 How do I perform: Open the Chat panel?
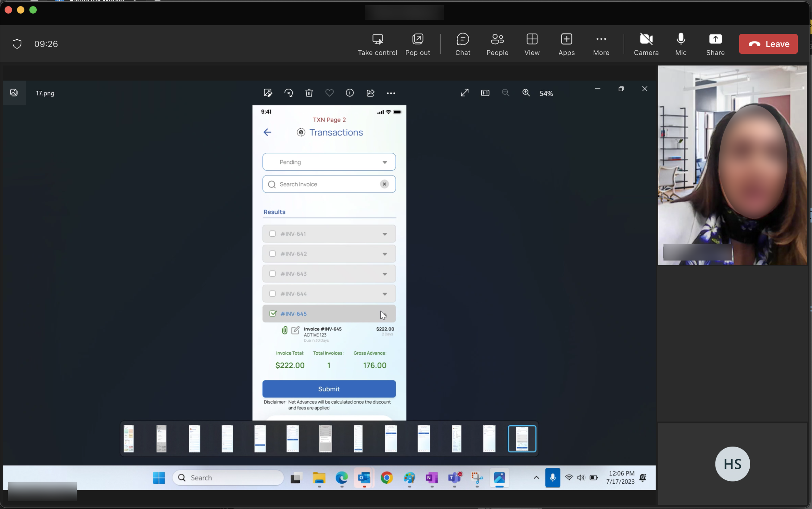(x=463, y=44)
